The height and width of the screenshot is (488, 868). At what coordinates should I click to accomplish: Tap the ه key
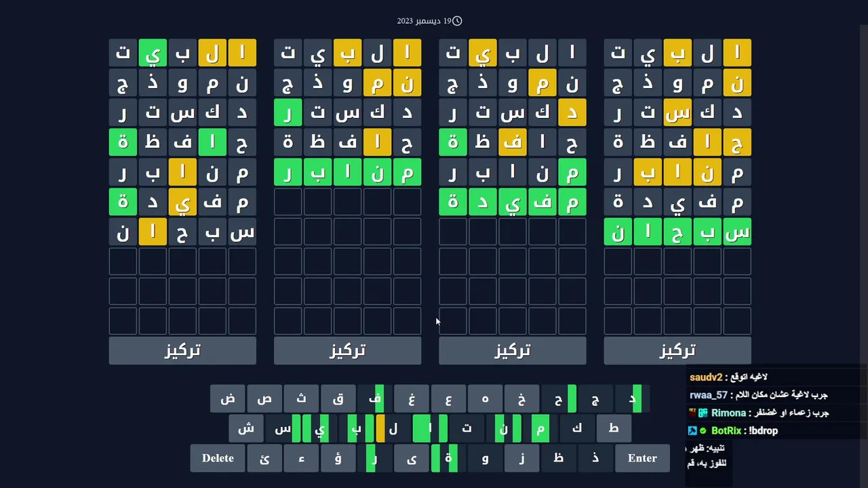pyautogui.click(x=485, y=399)
